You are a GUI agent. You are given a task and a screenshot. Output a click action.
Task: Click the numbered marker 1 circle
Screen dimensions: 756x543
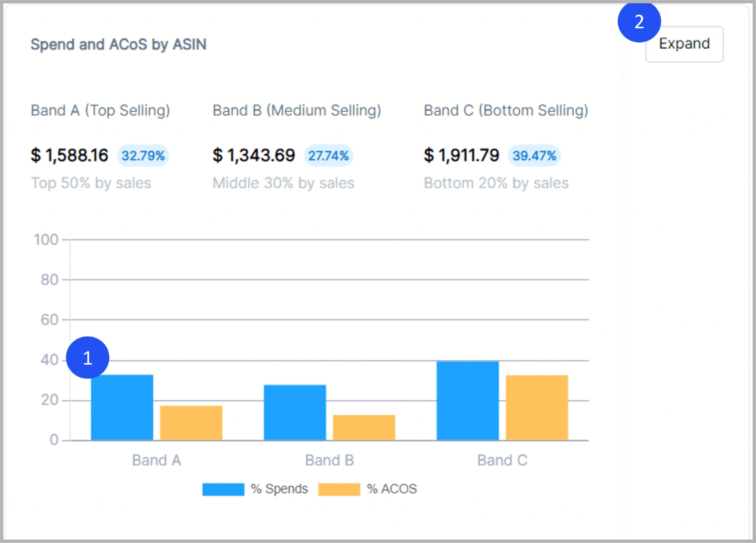click(88, 358)
